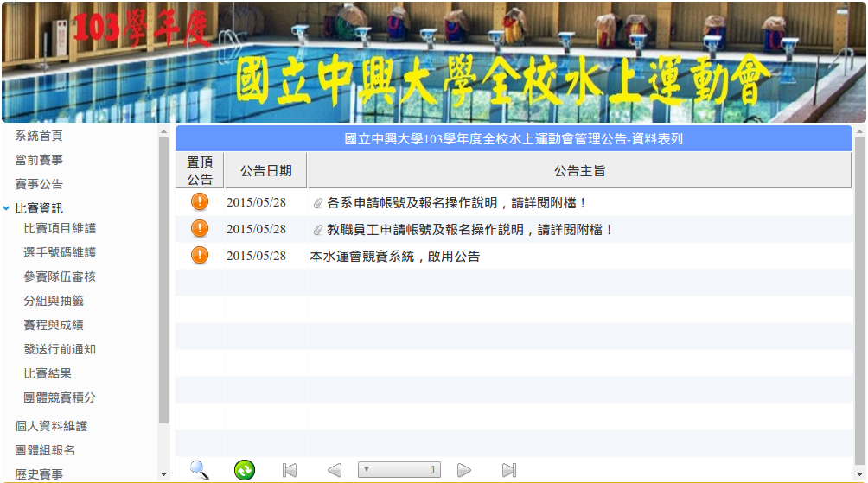The image size is (868, 483).
Task: Sort by 置頂公告 column header
Action: point(200,170)
